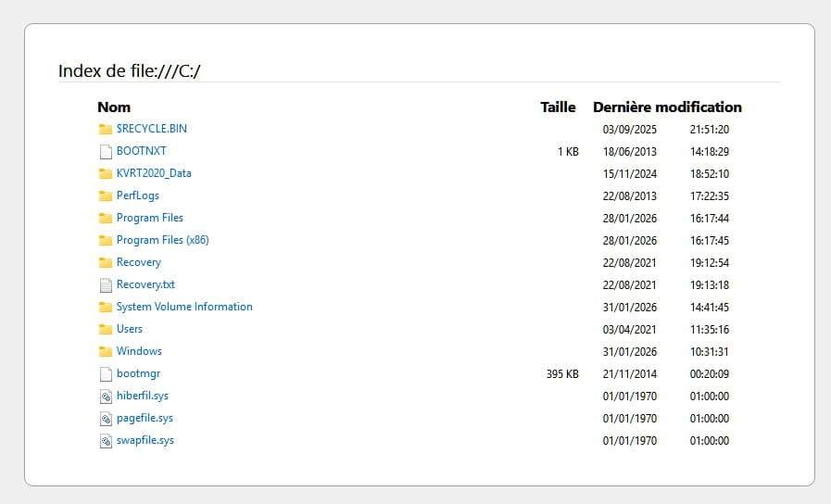
Task: Click the pagefile.sys system file icon
Action: coord(105,418)
